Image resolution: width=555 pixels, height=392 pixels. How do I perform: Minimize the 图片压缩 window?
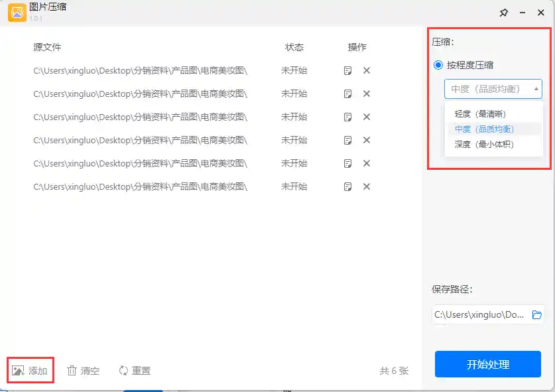click(x=523, y=13)
